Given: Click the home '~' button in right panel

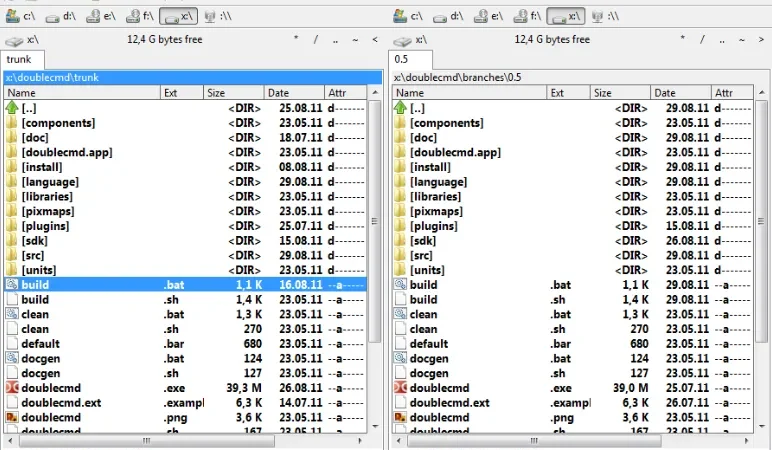Looking at the screenshot, I should tap(741, 39).
